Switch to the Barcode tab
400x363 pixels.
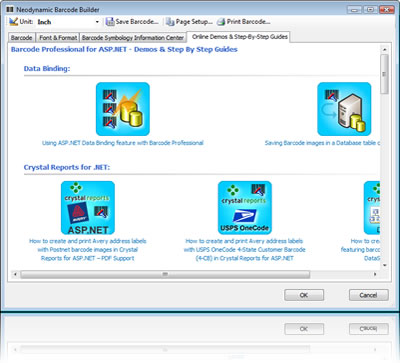(21, 38)
